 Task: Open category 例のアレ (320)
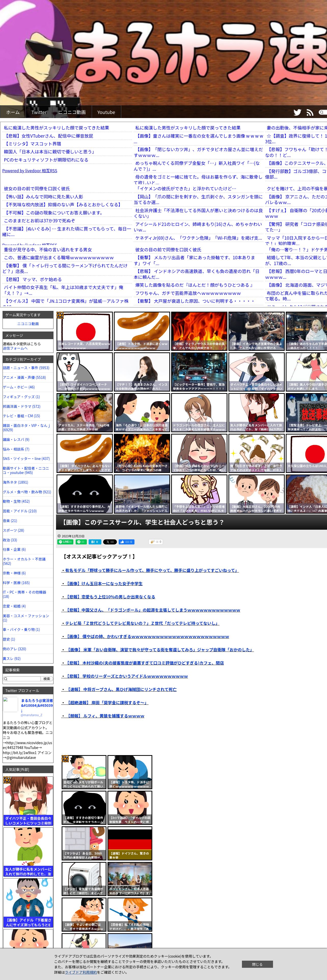pos(15,649)
